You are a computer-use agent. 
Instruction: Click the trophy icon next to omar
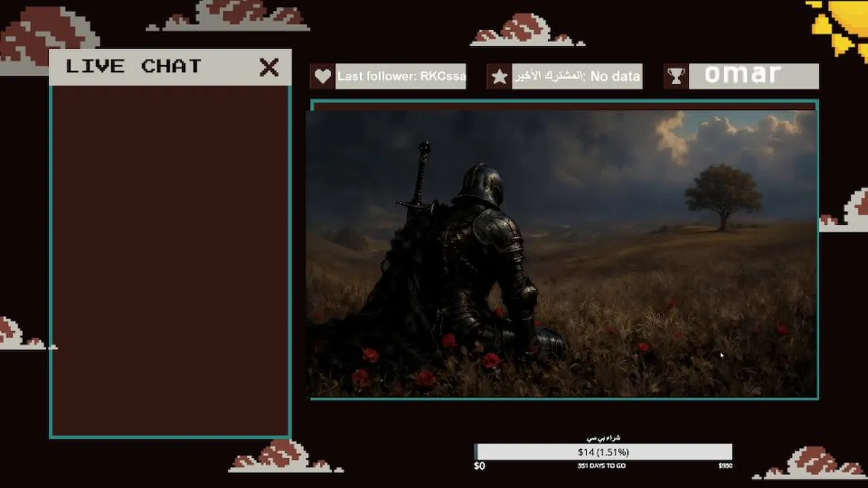[675, 77]
